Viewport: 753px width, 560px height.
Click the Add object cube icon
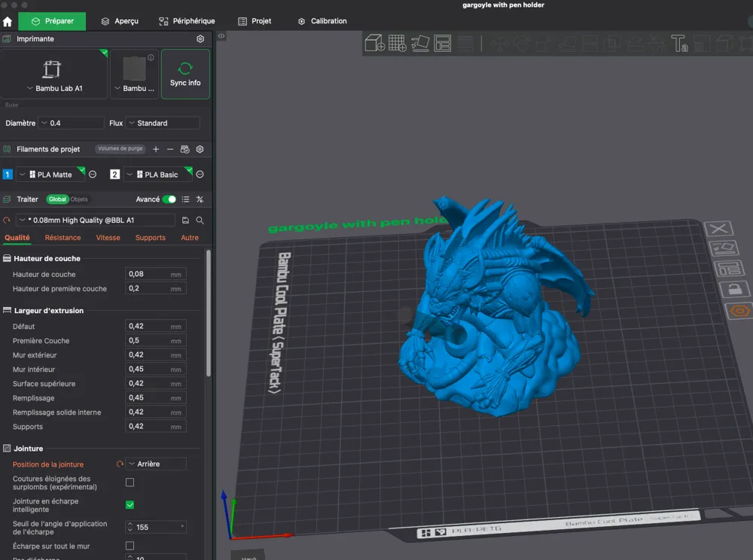point(374,43)
